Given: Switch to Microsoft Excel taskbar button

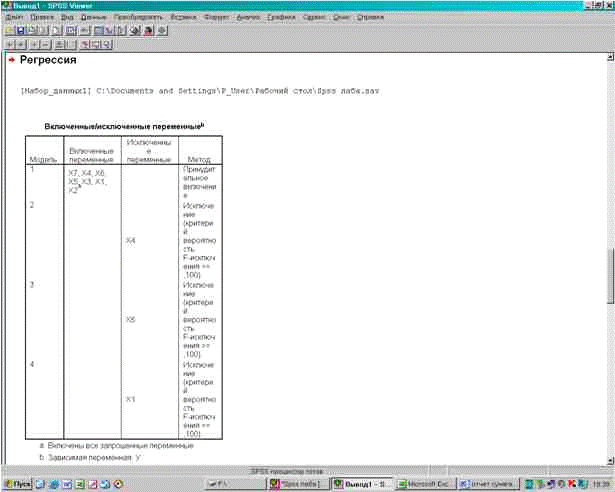Looking at the screenshot, I should coord(424,483).
